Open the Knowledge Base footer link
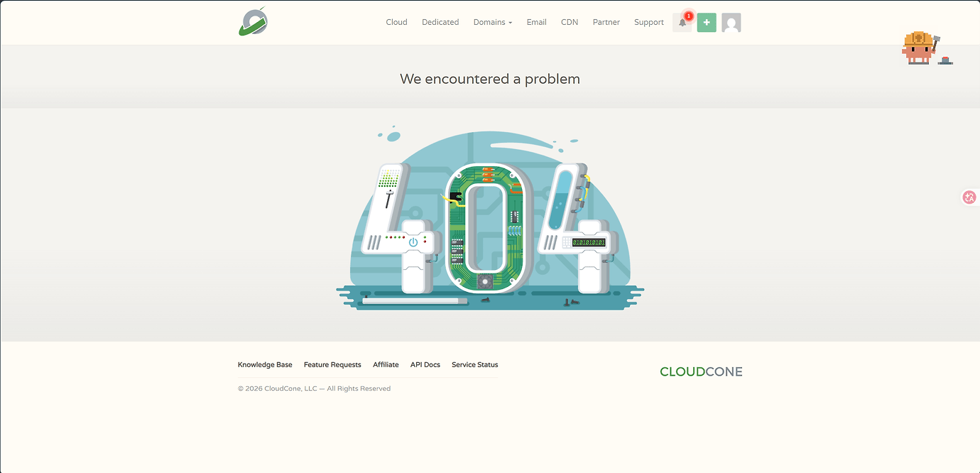 pyautogui.click(x=265, y=364)
